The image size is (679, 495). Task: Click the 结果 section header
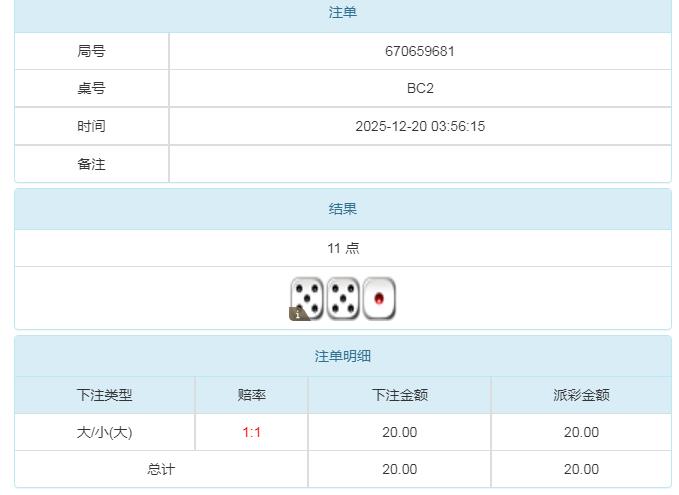pyautogui.click(x=343, y=209)
